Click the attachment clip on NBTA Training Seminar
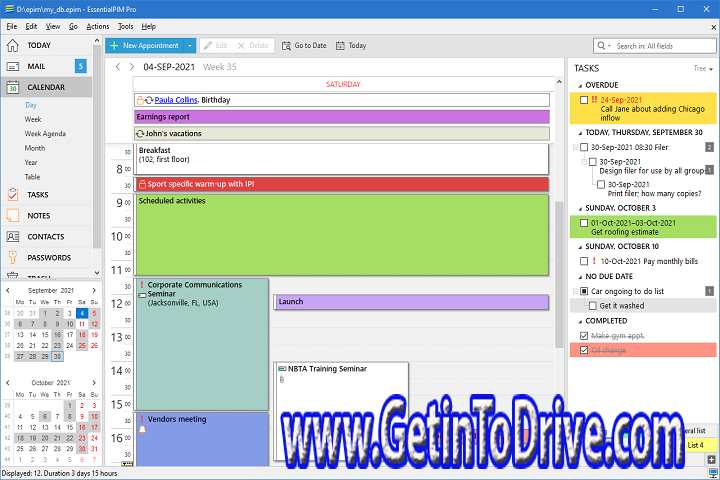Screen dimensions: 720x480 282,379
